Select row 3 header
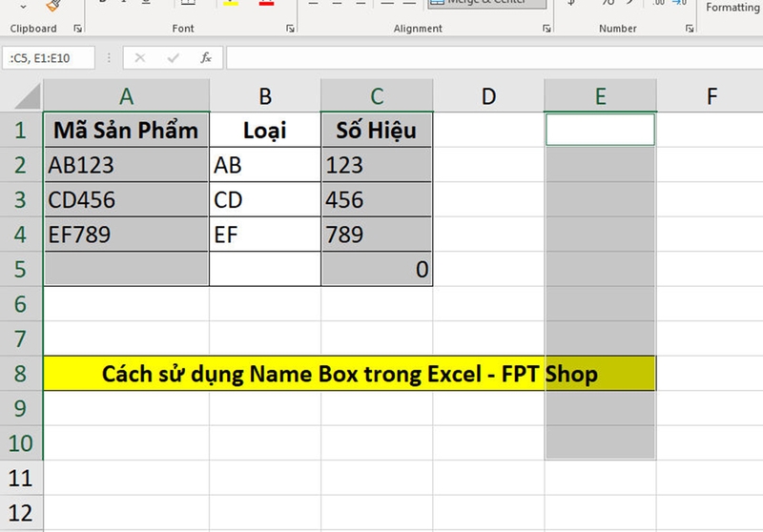 [21, 200]
